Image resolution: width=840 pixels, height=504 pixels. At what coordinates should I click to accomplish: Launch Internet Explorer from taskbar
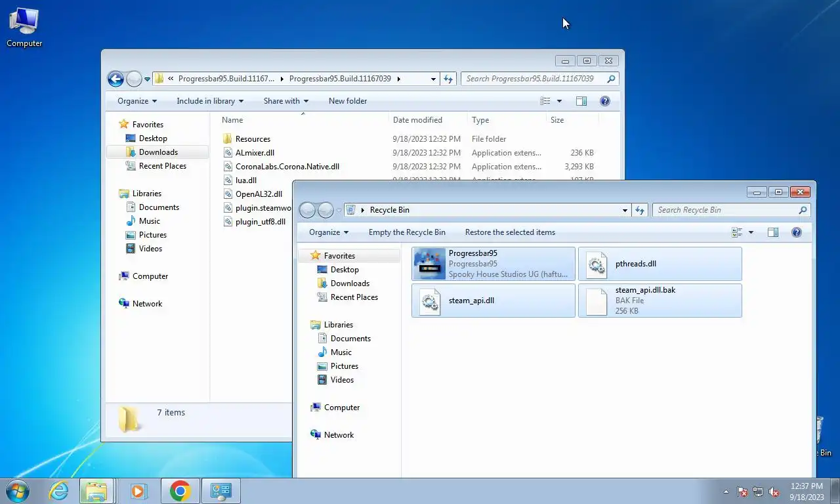pos(58,491)
